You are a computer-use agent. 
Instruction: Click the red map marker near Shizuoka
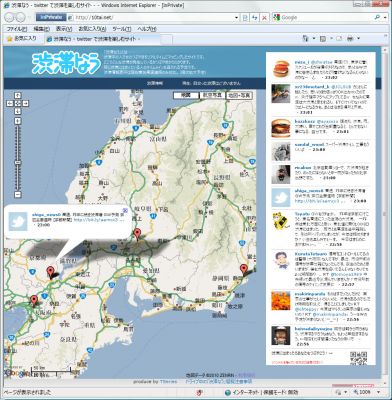(244, 269)
